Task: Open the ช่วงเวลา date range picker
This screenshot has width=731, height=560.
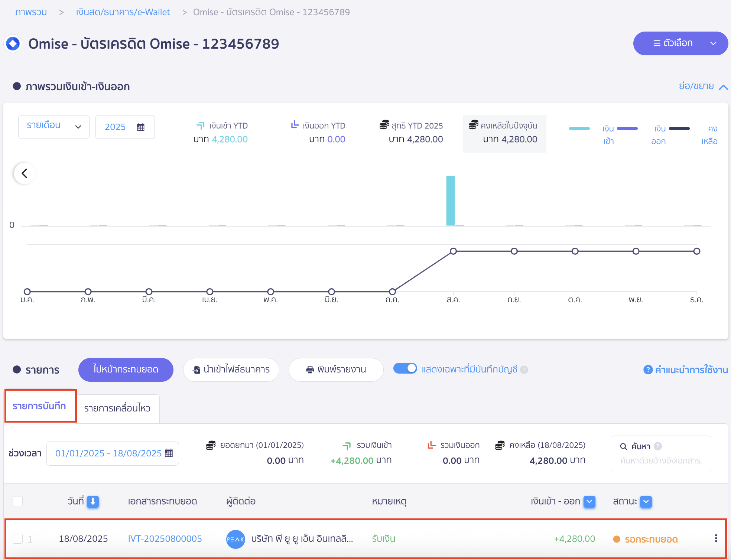Action: (x=113, y=453)
